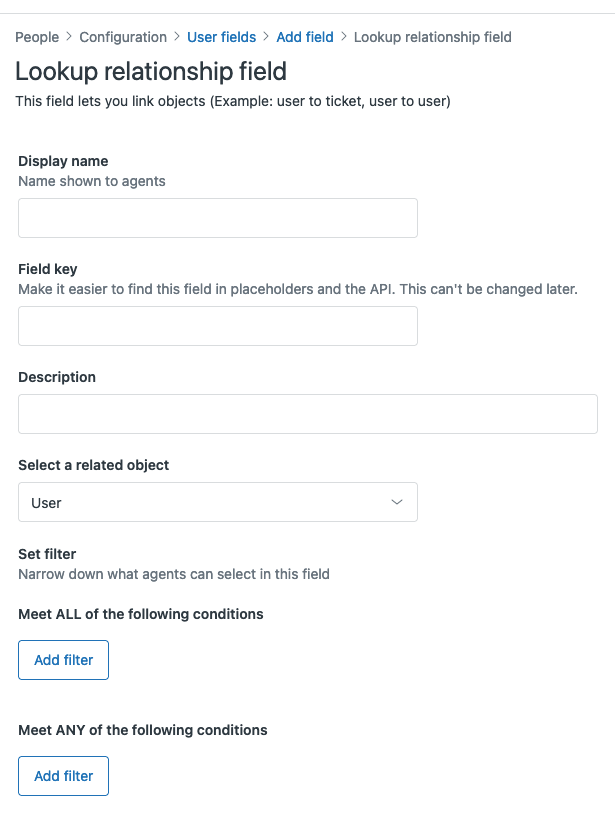Click the Lookup relationship field page heading
Screen dimensions: 615x818
point(151,72)
